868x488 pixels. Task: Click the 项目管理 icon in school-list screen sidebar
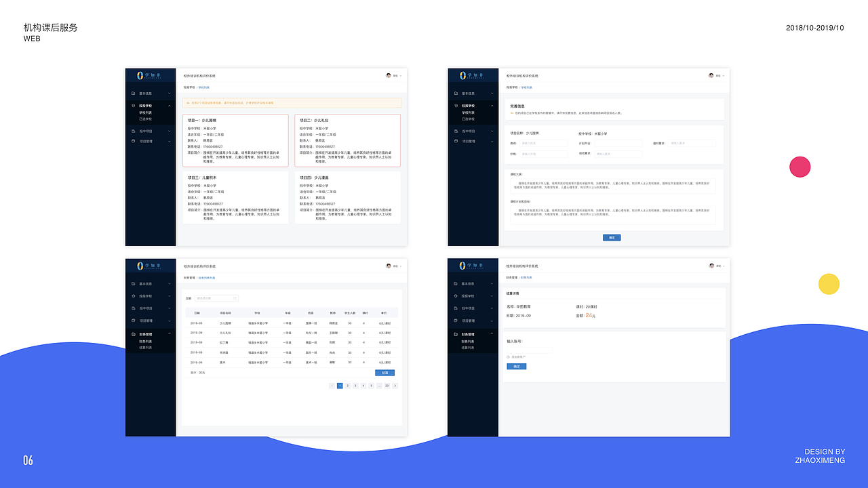coord(133,141)
